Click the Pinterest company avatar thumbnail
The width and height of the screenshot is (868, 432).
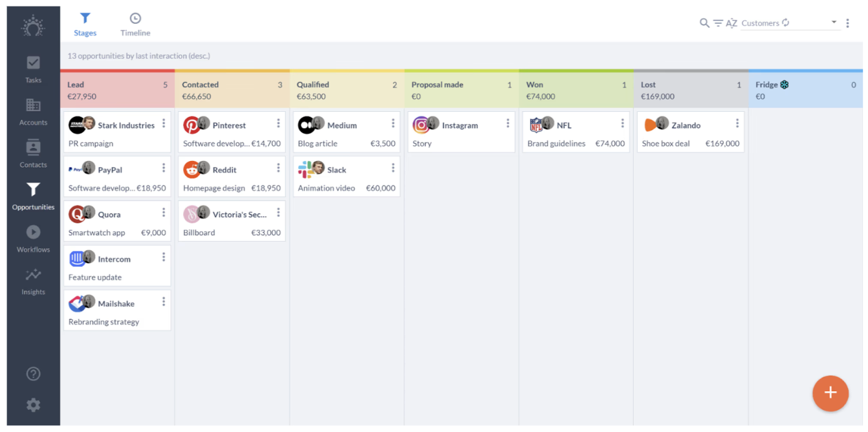coord(193,124)
